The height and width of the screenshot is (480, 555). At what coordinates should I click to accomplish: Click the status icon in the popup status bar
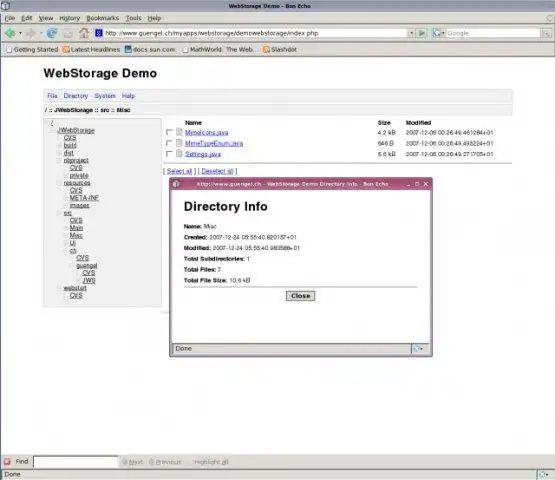pyautogui.click(x=418, y=349)
